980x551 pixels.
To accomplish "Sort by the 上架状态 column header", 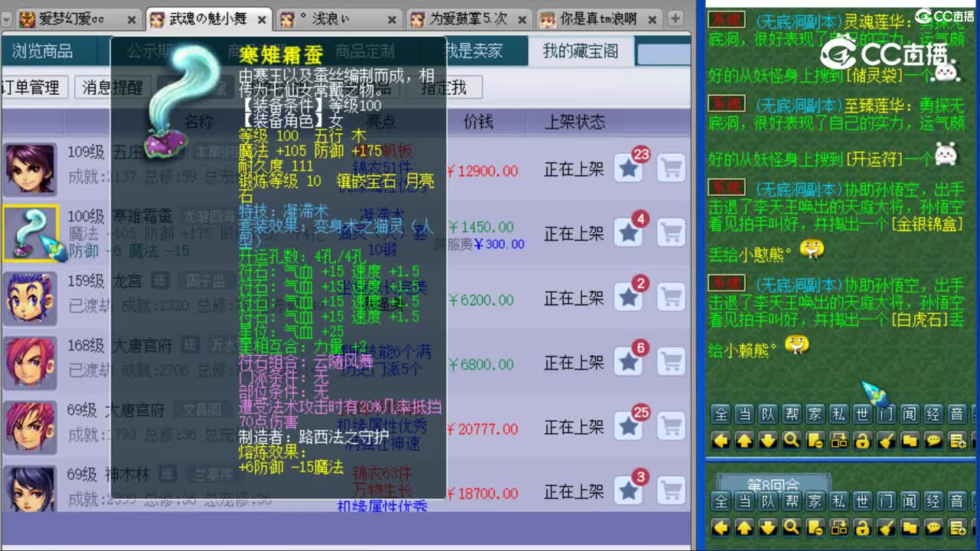I will (574, 122).
